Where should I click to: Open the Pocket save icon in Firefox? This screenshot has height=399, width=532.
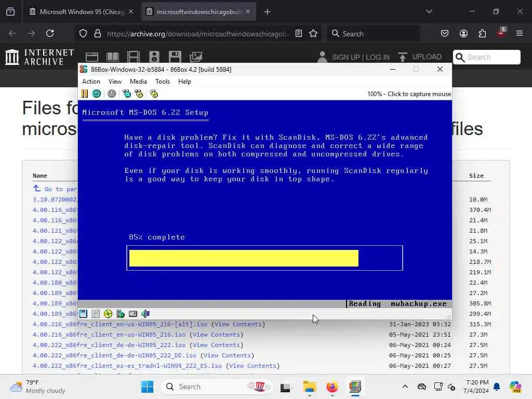pyautogui.click(x=445, y=33)
